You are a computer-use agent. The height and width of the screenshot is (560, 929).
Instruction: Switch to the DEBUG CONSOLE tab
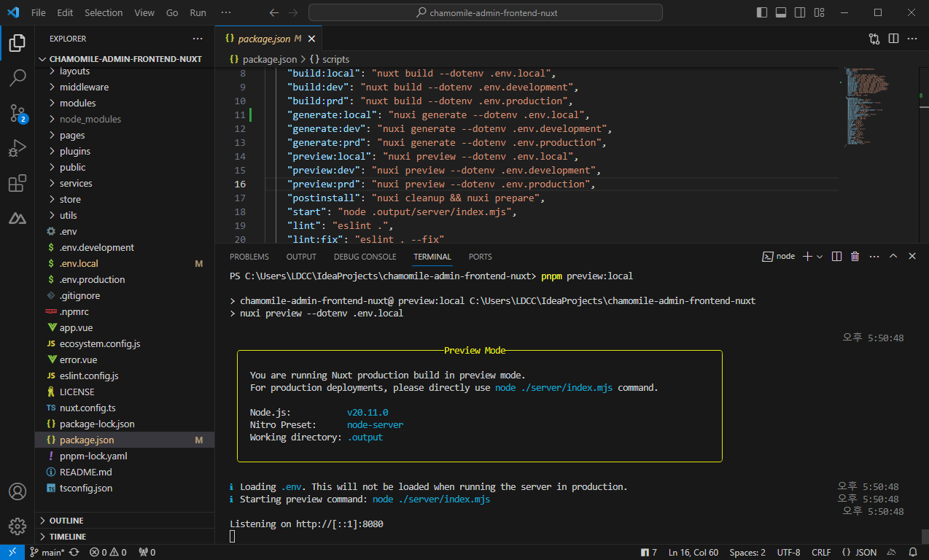[x=365, y=257]
